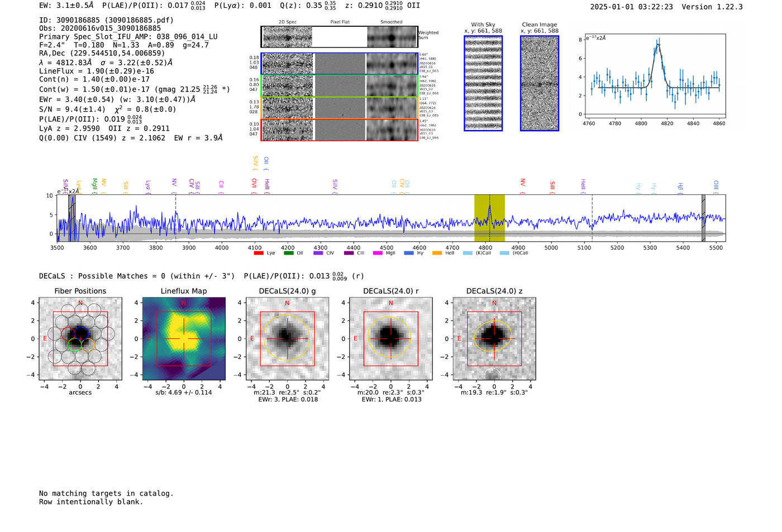Click the Weighted Sum 2D spectrum strip
The height and width of the screenshot is (532, 782).
[340, 37]
